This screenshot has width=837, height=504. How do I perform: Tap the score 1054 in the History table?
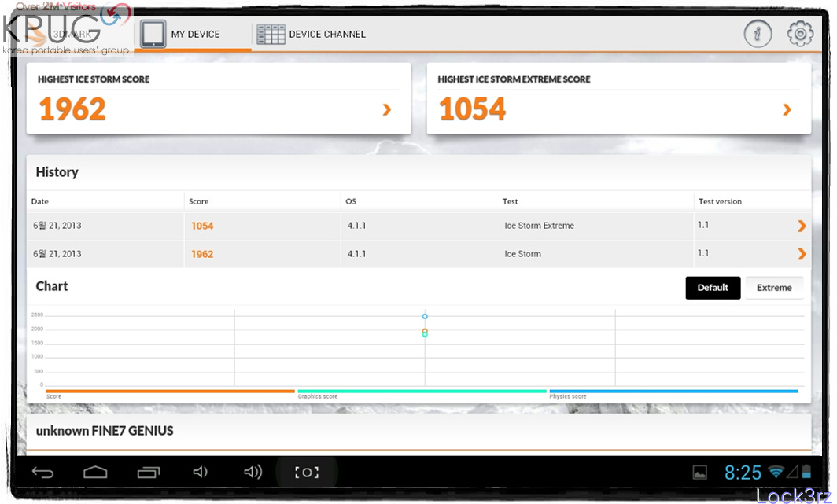click(202, 226)
